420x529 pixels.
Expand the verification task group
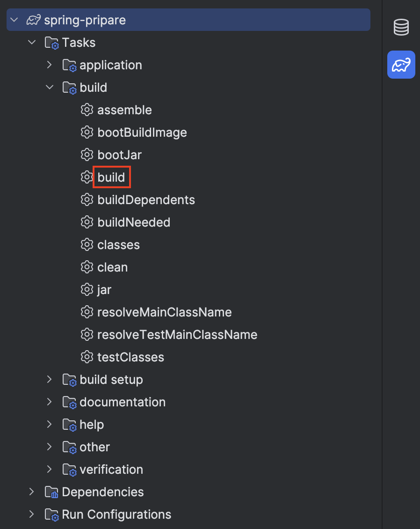tap(50, 470)
